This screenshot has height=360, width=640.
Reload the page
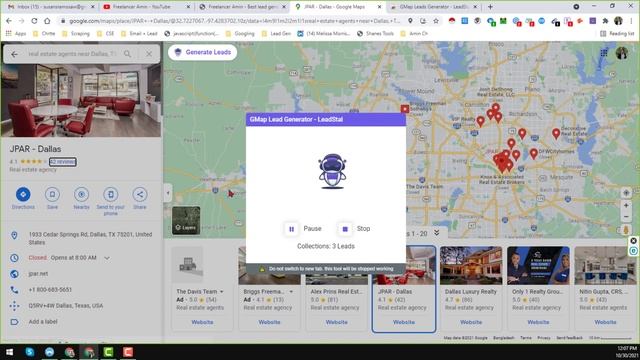point(34,21)
